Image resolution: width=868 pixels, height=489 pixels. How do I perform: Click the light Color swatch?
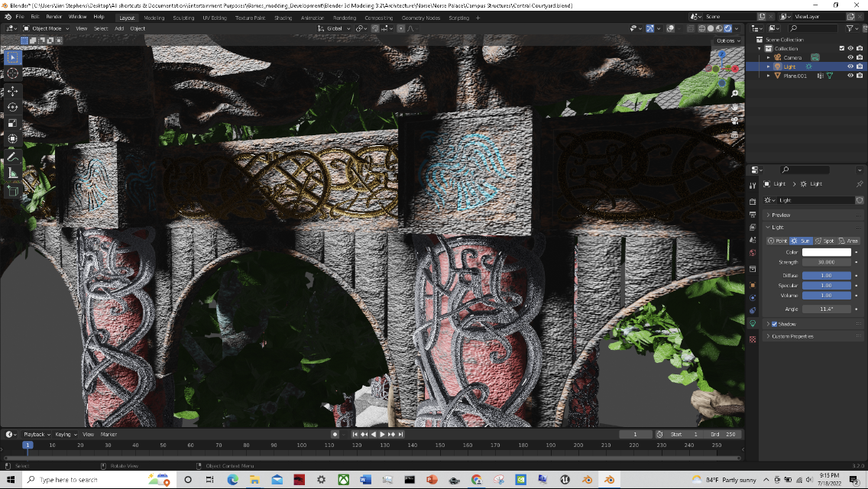point(826,252)
